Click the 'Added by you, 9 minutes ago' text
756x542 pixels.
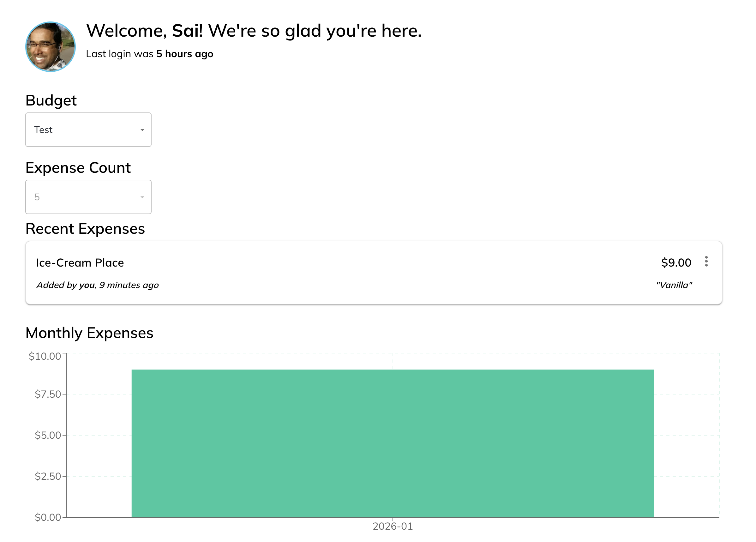click(x=97, y=285)
